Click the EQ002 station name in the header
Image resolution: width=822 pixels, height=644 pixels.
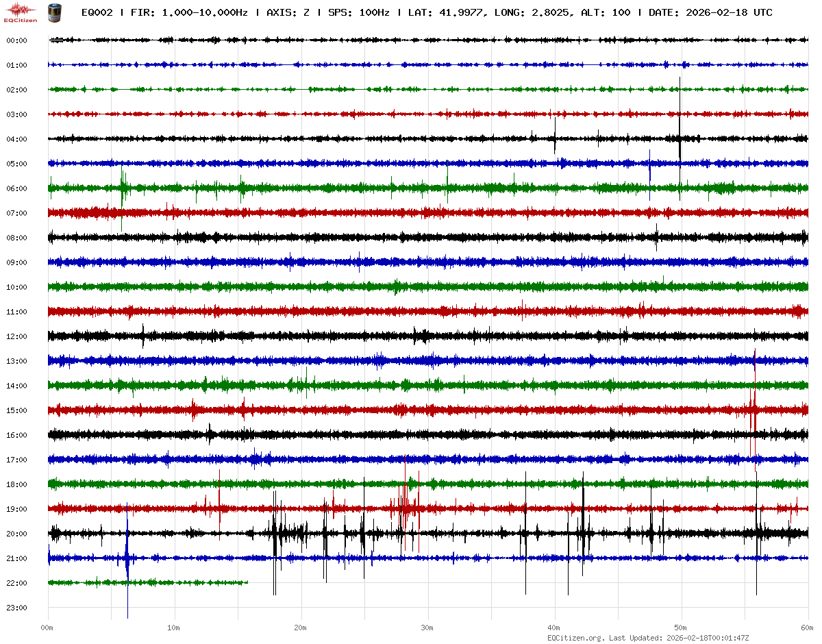(x=99, y=13)
